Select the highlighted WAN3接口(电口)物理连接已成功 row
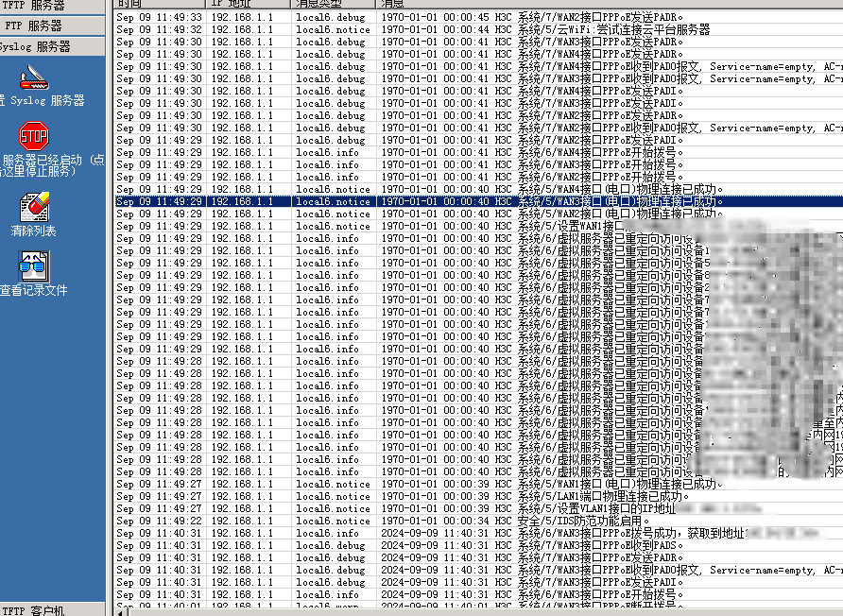843x616 pixels. click(478, 201)
